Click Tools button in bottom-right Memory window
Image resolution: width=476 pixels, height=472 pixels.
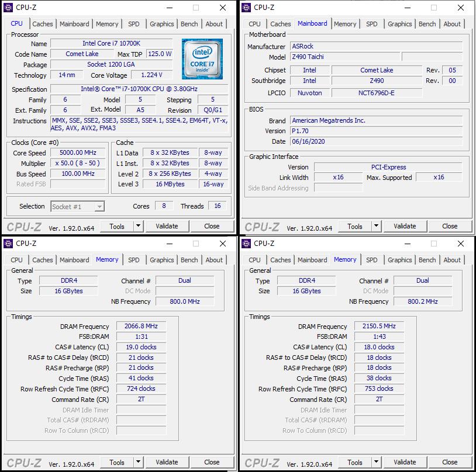[x=355, y=462]
